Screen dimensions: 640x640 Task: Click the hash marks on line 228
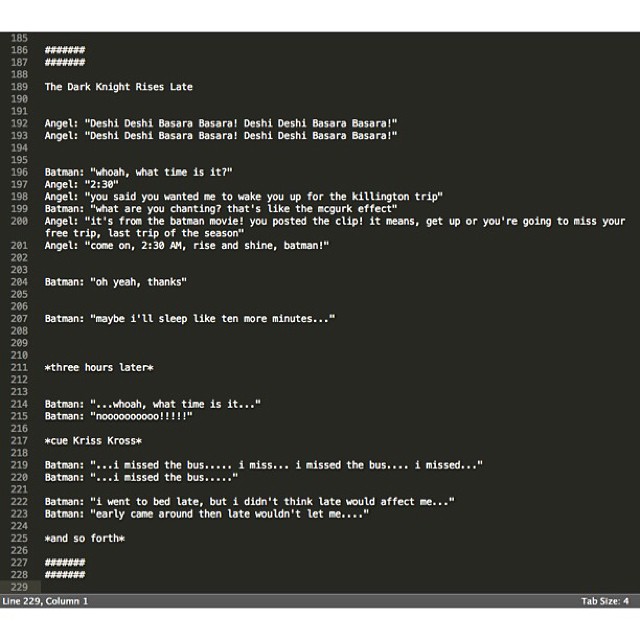point(64,575)
